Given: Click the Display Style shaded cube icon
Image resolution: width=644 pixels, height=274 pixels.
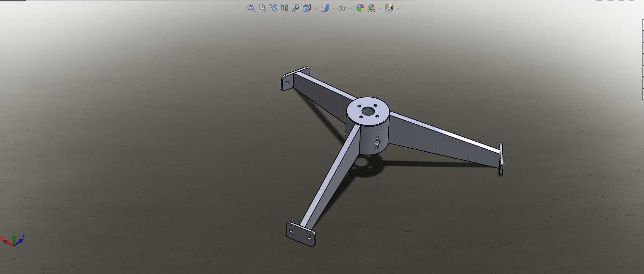Looking at the screenshot, I should [x=324, y=8].
